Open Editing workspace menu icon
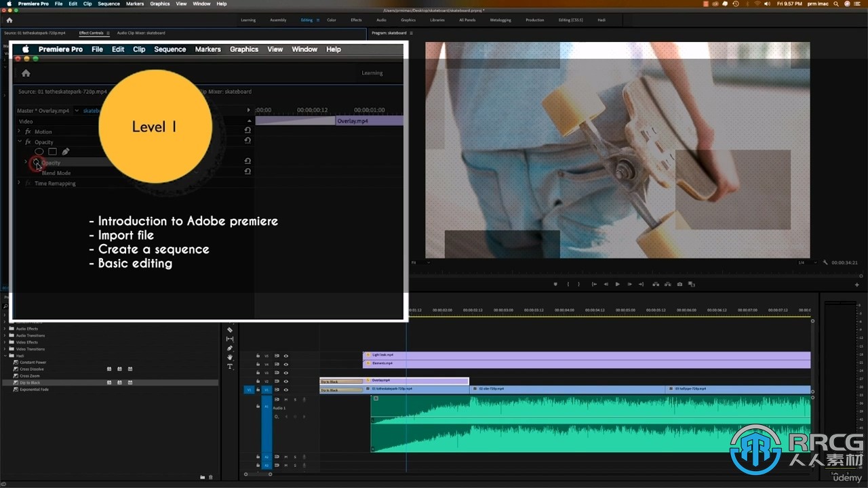 [318, 20]
